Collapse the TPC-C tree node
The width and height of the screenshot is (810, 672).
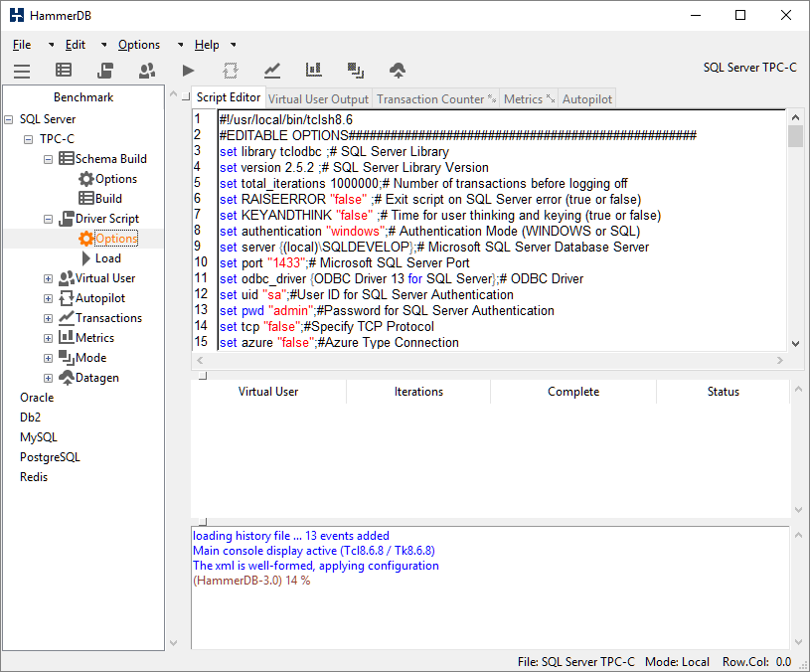[29, 139]
